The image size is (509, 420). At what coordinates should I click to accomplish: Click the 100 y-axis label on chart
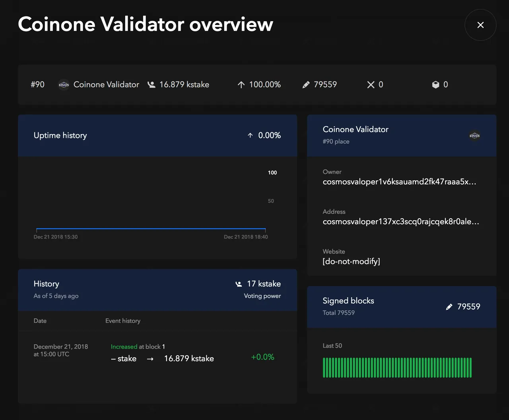(272, 172)
